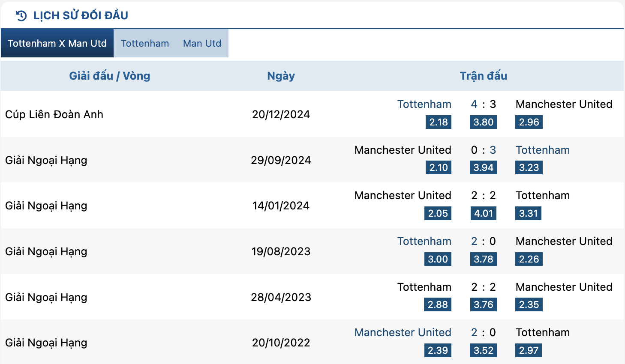Image resolution: width=625 pixels, height=364 pixels.
Task: Select the 4.01 odds badge
Action: 484,213
